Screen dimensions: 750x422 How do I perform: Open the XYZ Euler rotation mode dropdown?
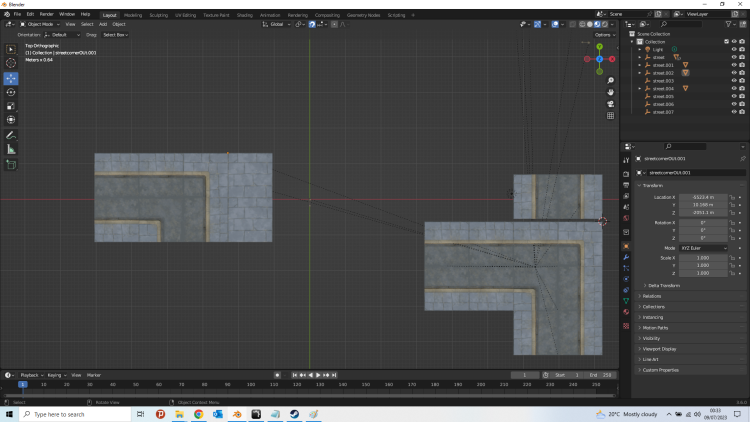point(703,248)
